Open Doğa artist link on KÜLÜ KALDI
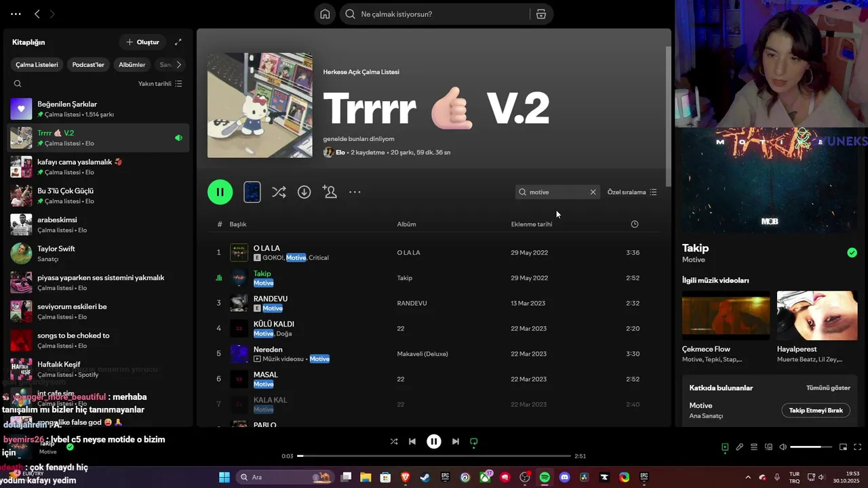Viewport: 868px width, 488px height. (284, 333)
